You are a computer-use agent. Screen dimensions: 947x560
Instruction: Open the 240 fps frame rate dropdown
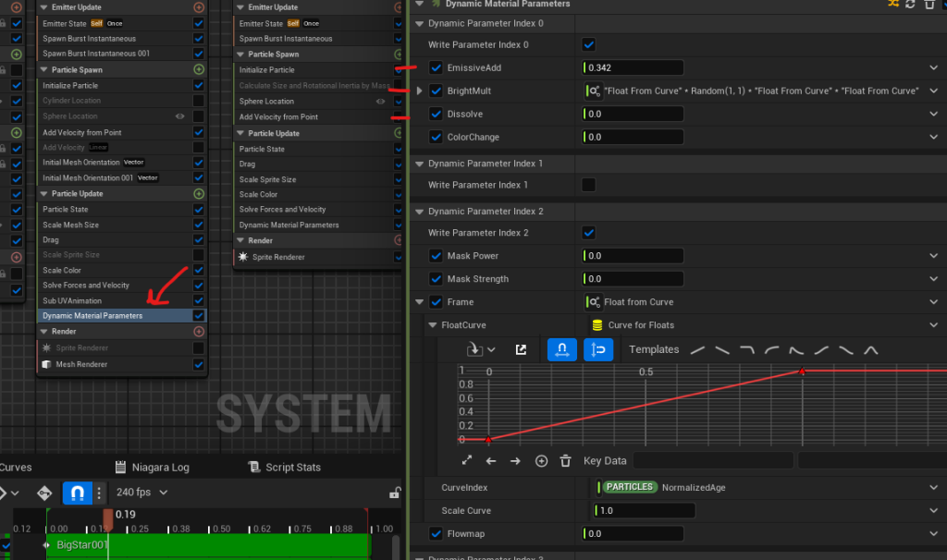point(142,493)
